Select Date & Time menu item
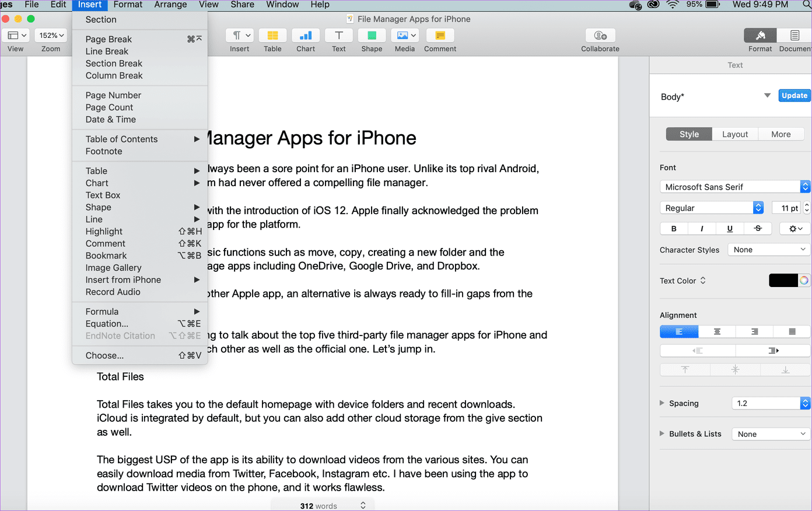This screenshot has width=812, height=511. tap(140, 120)
